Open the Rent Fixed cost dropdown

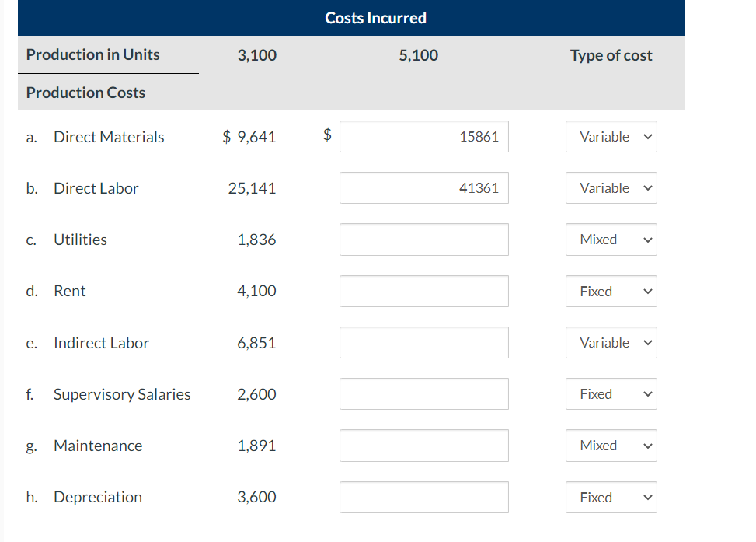611,291
